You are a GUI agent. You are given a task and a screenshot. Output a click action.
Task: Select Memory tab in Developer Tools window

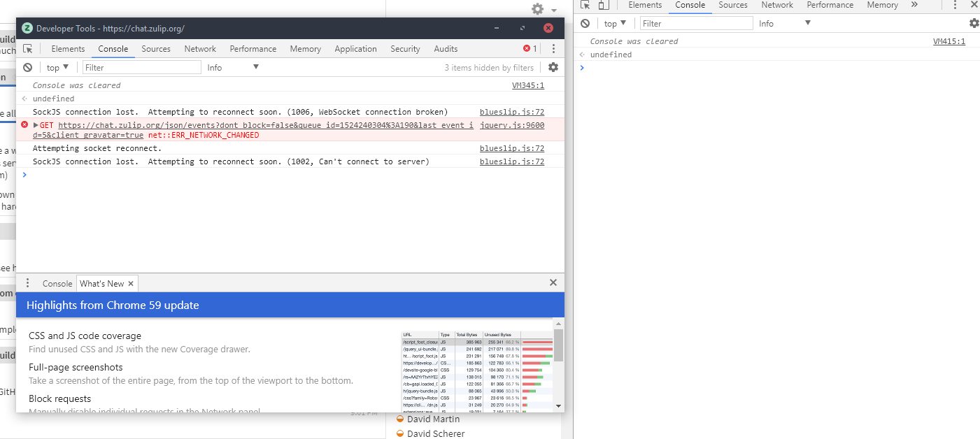tap(306, 49)
